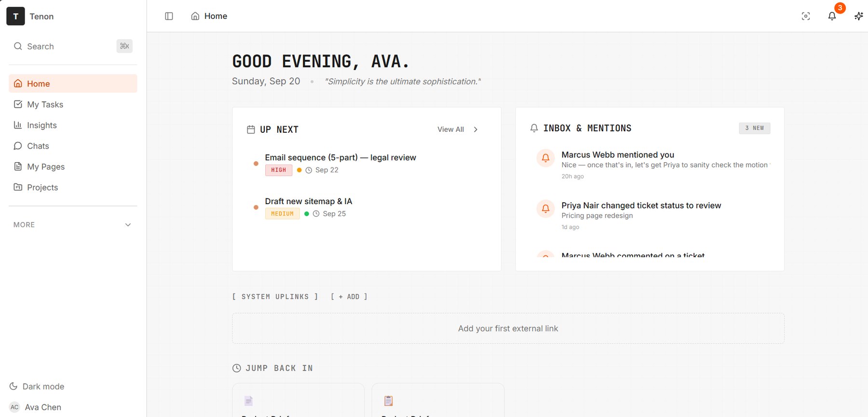Image resolution: width=868 pixels, height=417 pixels.
Task: Click green status dot on sitemap task
Action: click(307, 214)
